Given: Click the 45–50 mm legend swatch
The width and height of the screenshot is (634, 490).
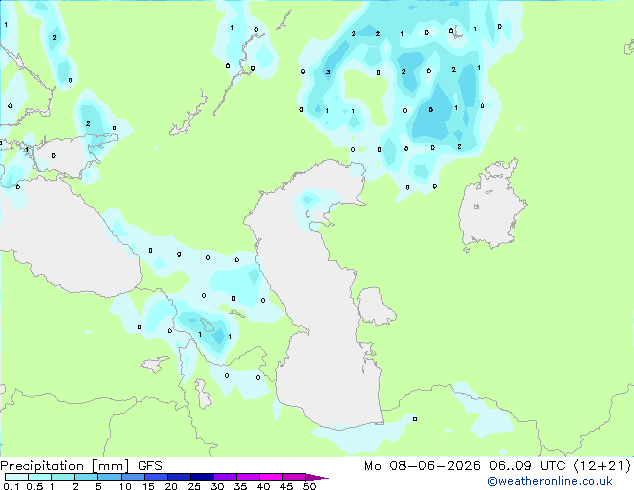Looking at the screenshot, I should point(294,477).
